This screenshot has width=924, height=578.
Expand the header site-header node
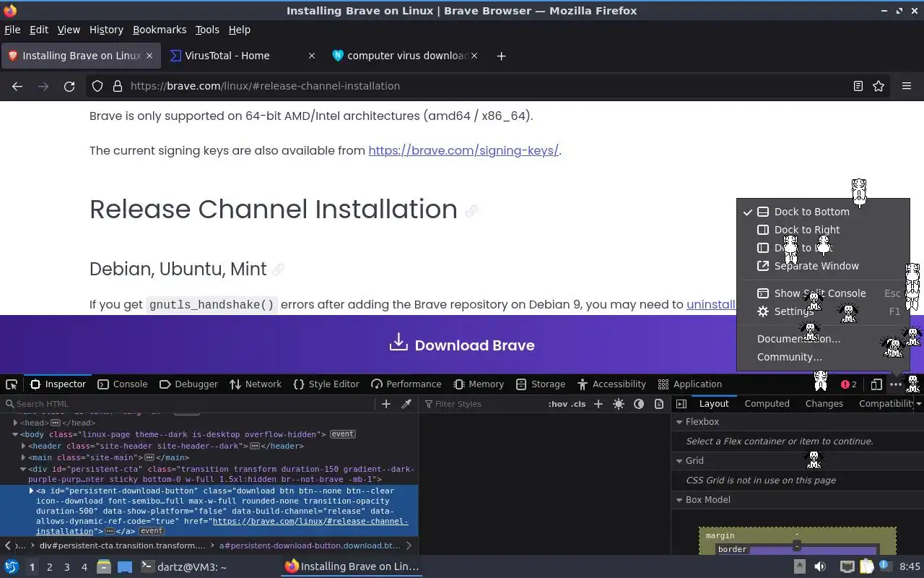tap(24, 446)
